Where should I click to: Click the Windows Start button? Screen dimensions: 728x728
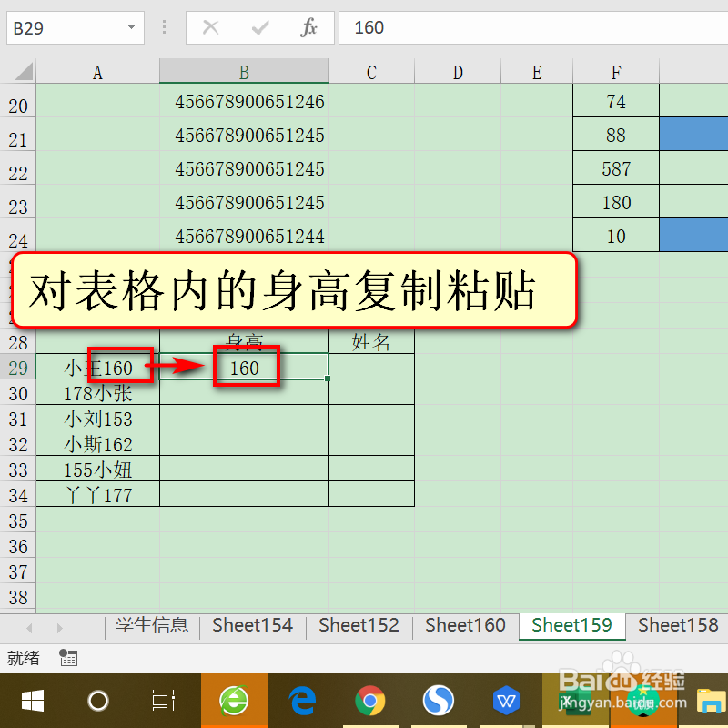click(33, 701)
